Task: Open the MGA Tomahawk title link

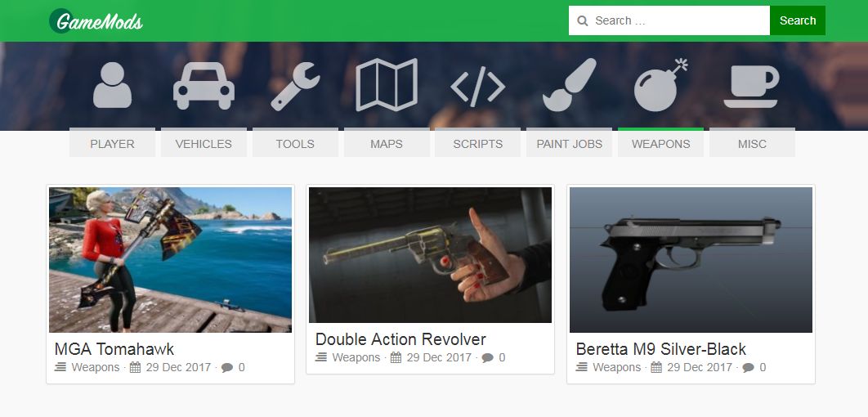Action: tap(114, 349)
